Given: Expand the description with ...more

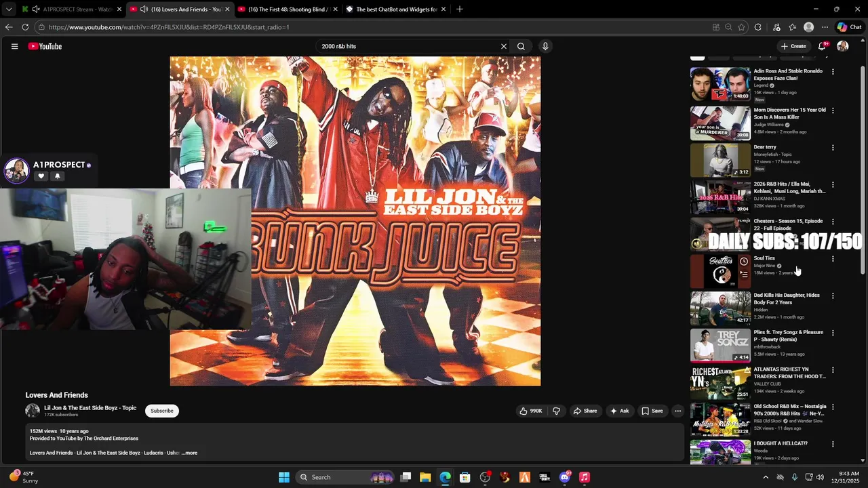Looking at the screenshot, I should coord(190,453).
